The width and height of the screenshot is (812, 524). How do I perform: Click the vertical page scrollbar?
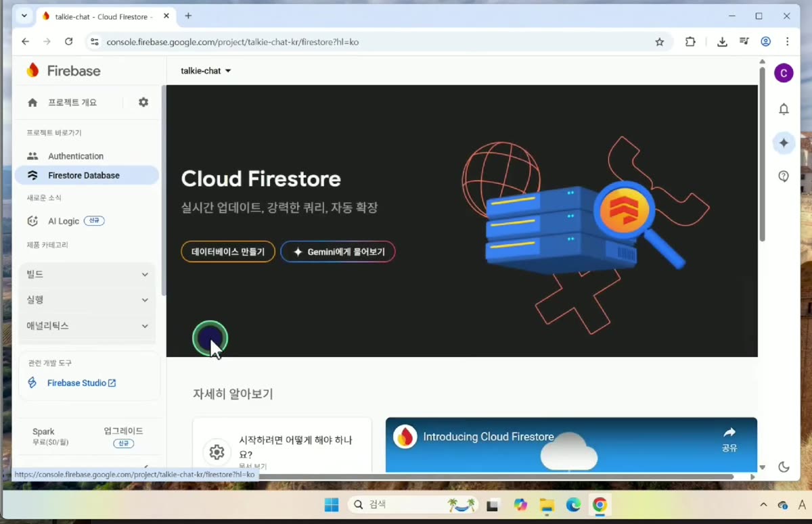point(763,154)
